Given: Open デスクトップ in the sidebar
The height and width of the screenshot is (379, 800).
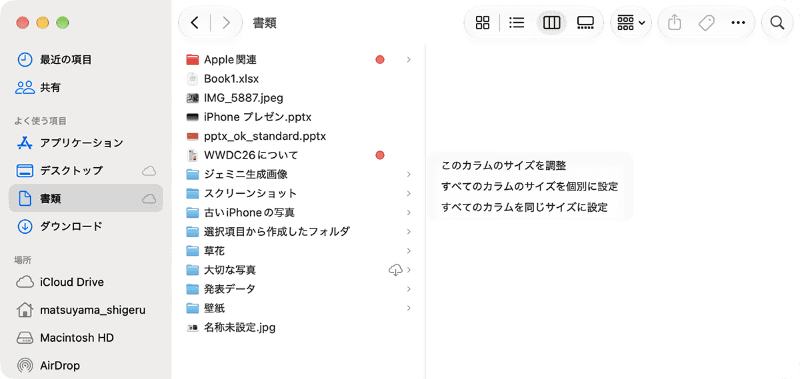Looking at the screenshot, I should (x=86, y=170).
